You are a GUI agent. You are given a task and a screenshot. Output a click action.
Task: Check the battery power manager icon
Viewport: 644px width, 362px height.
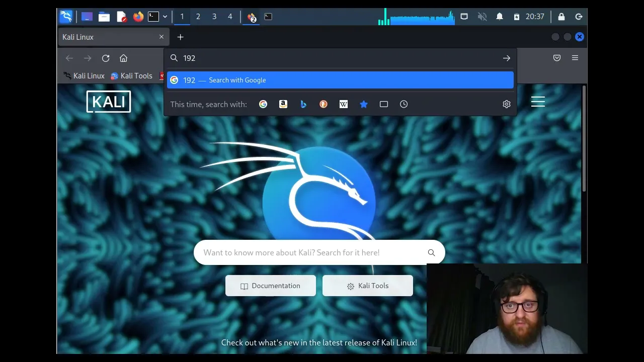click(517, 17)
